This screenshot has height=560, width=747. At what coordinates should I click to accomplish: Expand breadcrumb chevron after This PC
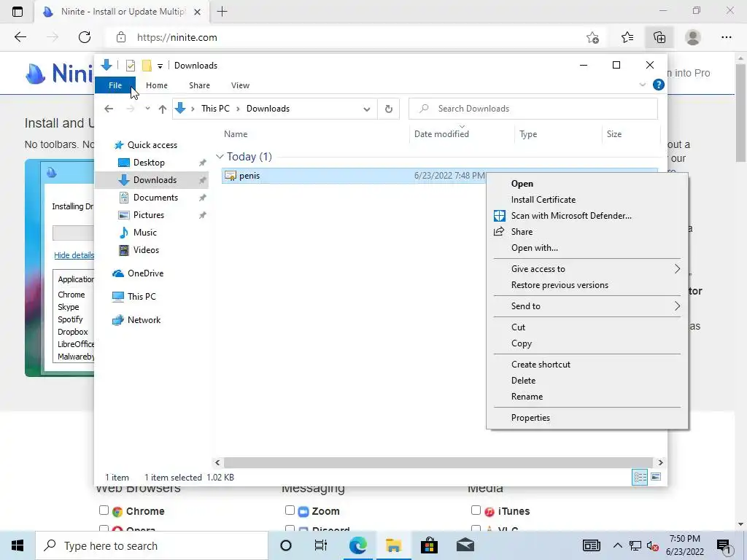coord(238,109)
